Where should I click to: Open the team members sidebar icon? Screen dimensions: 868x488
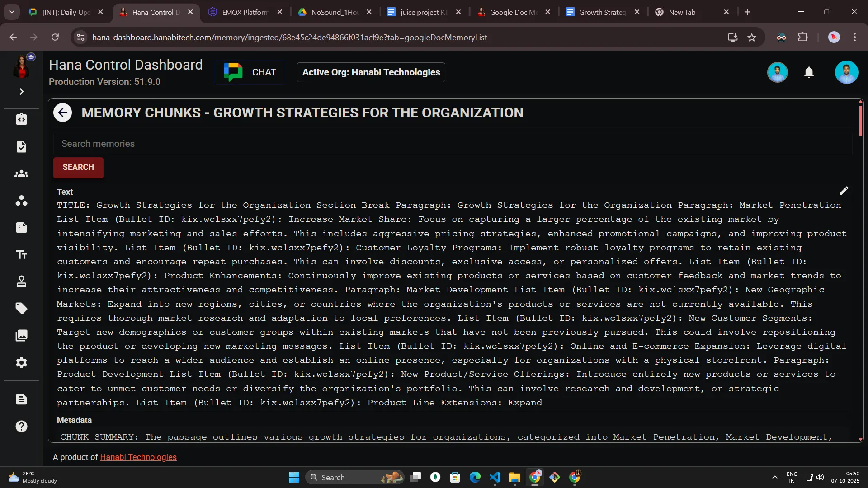[21, 174]
